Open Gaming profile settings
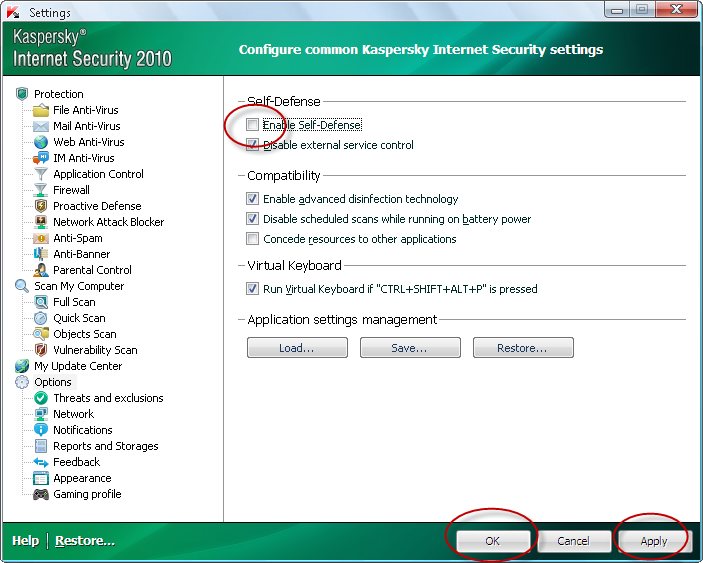The image size is (703, 563). point(87,494)
